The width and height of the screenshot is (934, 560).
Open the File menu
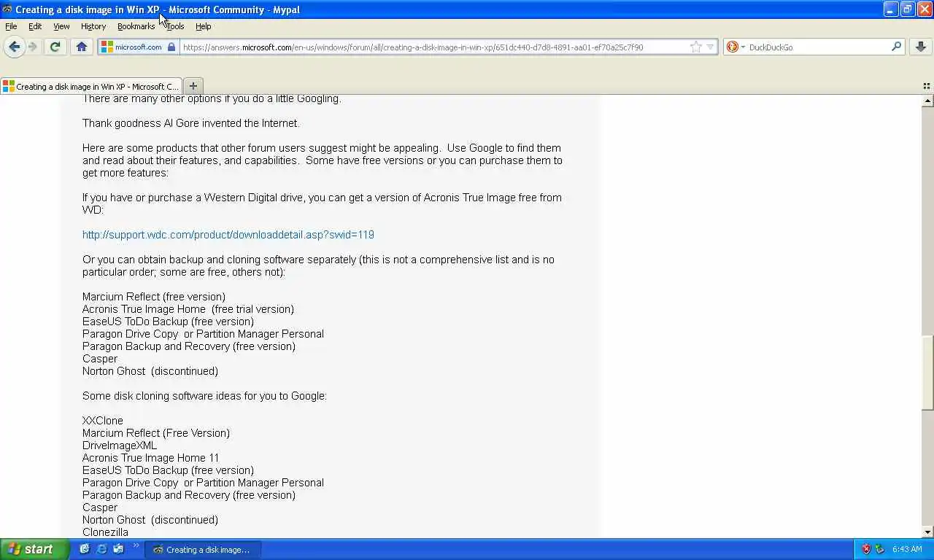[x=11, y=26]
